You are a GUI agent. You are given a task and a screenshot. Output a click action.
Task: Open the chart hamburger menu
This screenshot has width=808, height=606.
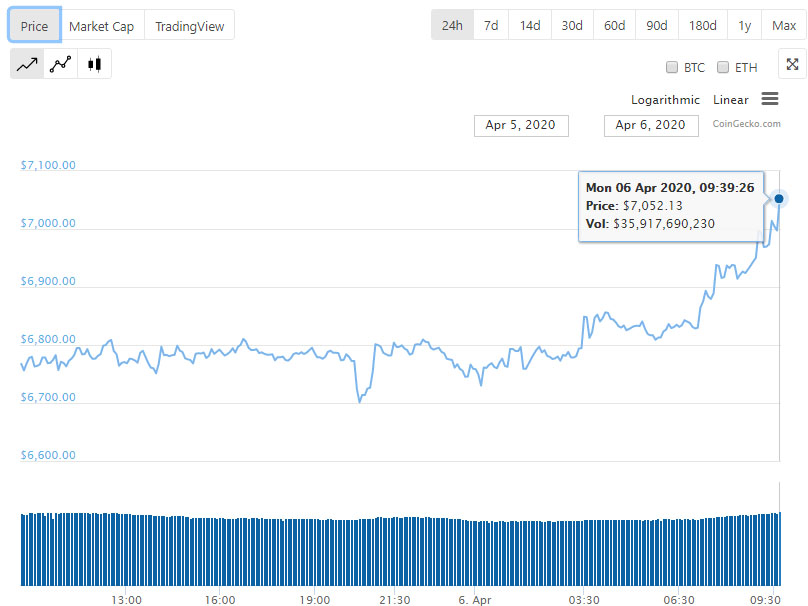click(770, 99)
